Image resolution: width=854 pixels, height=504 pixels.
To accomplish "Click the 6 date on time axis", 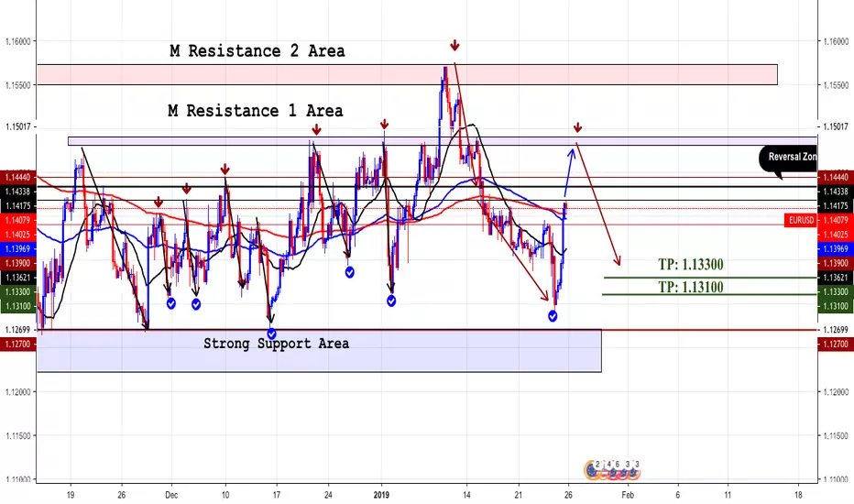I will point(677,495).
